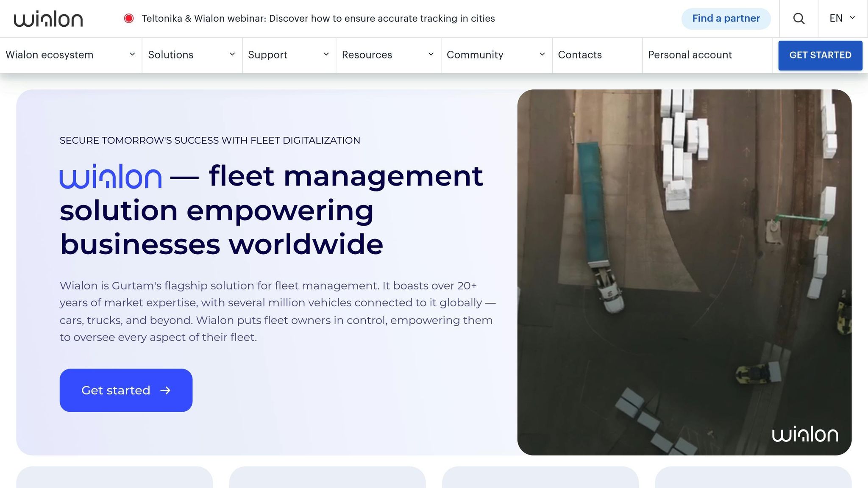Click the GET STARTED header button
Screen dimensions: 868x488
point(820,55)
